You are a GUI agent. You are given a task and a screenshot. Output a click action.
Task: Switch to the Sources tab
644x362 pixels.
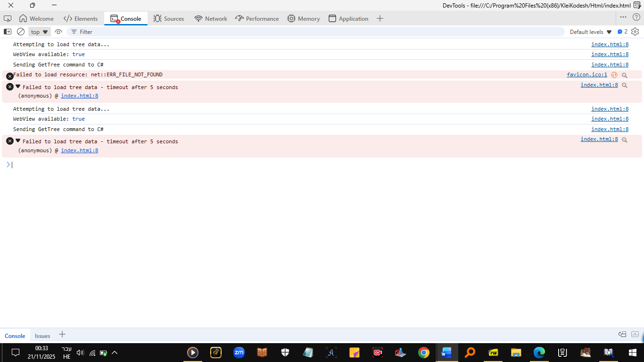coord(168,18)
